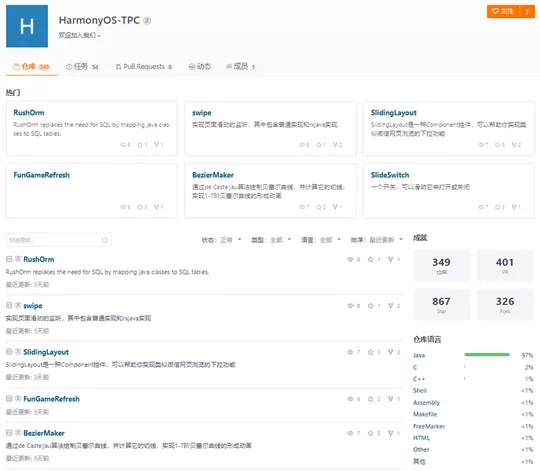Open BezierMaker in the popular cards
Viewport: 540px width, 471px height.
point(213,175)
